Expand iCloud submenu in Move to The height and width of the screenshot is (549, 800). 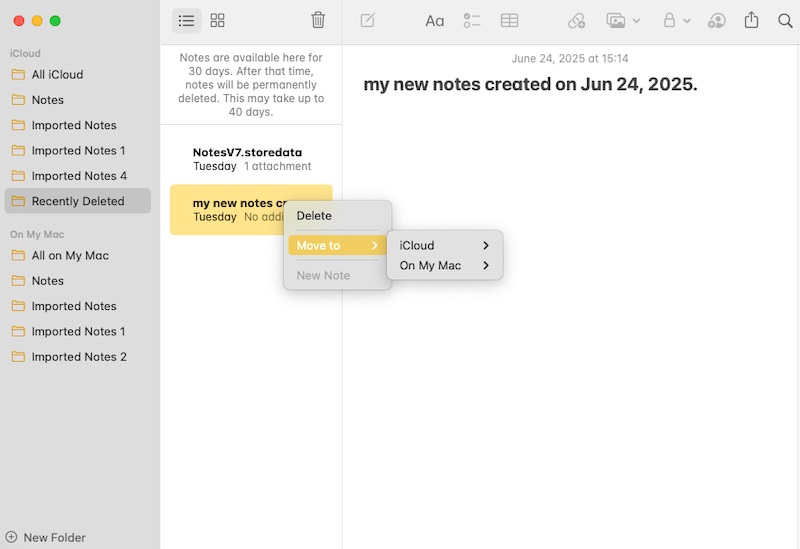tap(444, 246)
